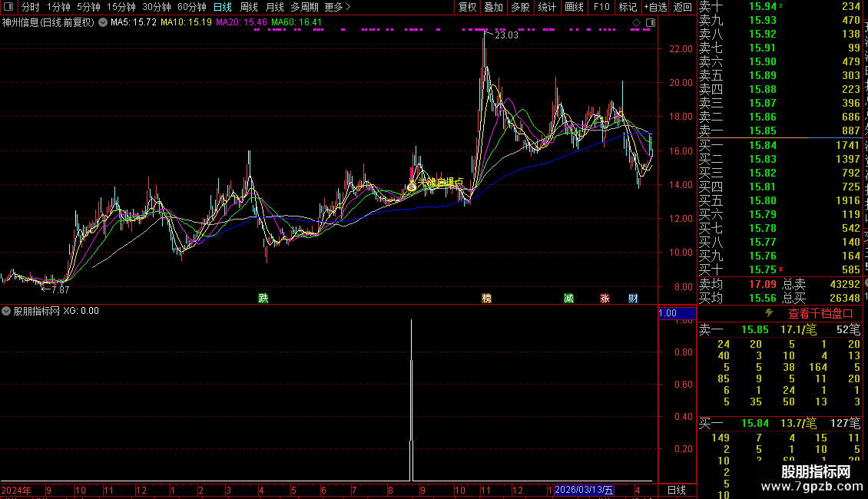Screen dimensions: 868x499
Task: Select the 60分钟 period tab
Action: coord(191,7)
